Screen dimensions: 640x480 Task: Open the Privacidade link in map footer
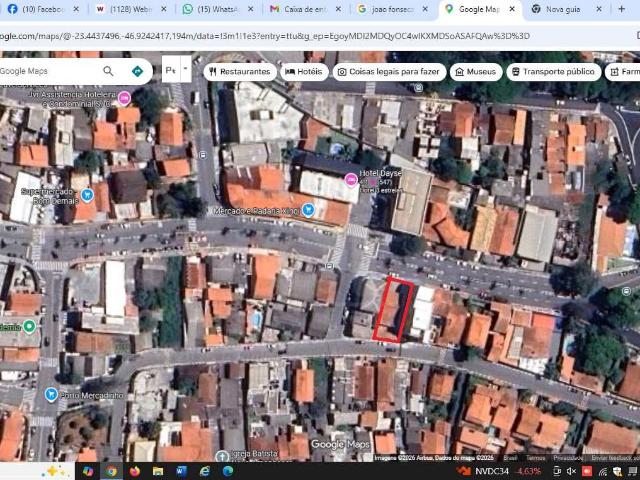click(568, 458)
